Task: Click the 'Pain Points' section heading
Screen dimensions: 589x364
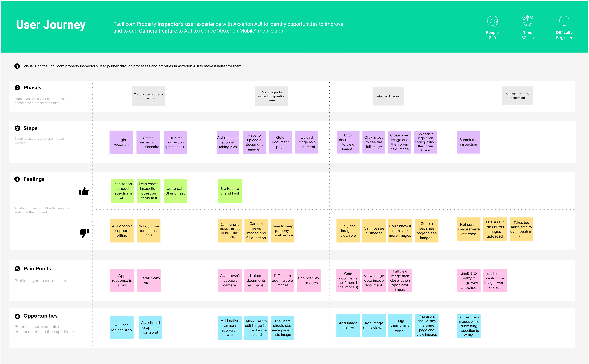Action: pyautogui.click(x=37, y=269)
